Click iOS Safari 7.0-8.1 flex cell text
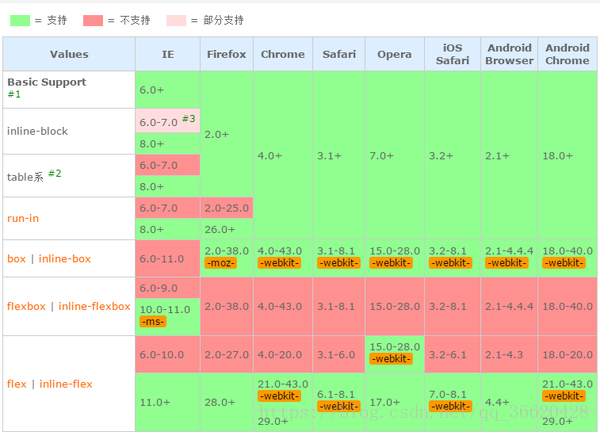The image size is (600, 432). click(x=448, y=395)
